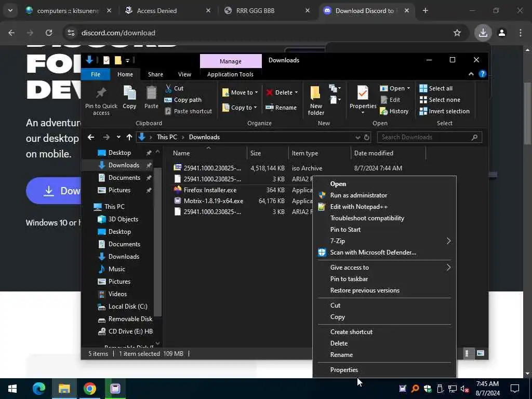This screenshot has width=532, height=399.
Task: Open the ribbon Open dropdown button
Action: coord(395,88)
